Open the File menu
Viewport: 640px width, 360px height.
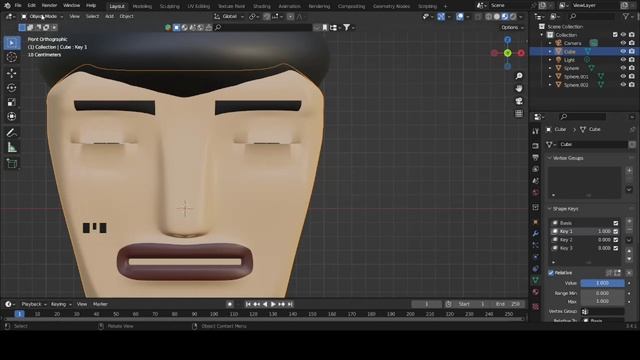click(18, 6)
